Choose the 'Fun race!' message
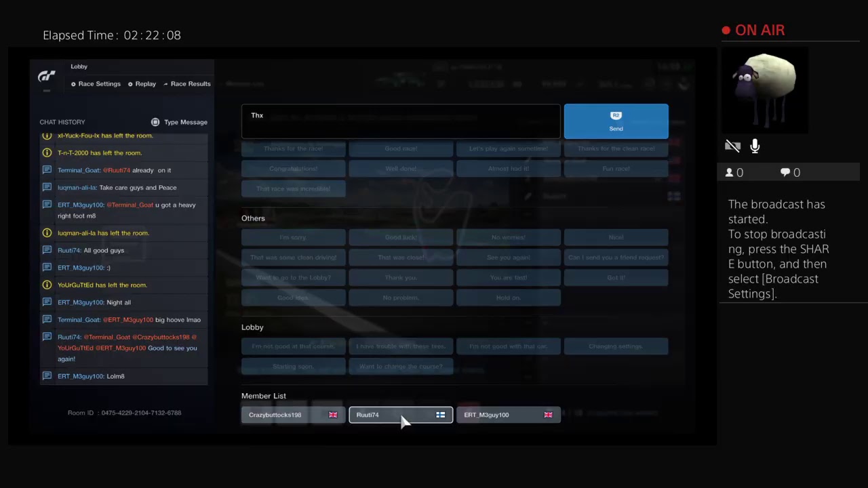 coord(616,169)
